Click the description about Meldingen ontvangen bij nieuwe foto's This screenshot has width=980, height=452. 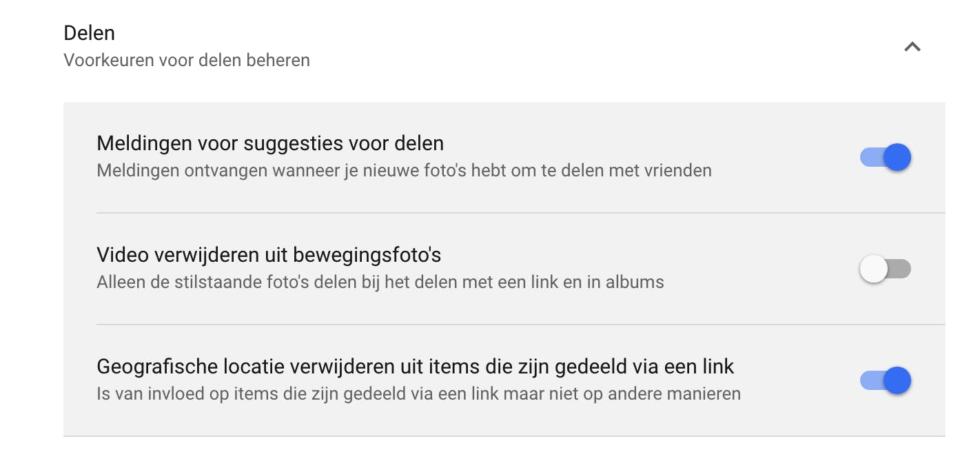(404, 170)
